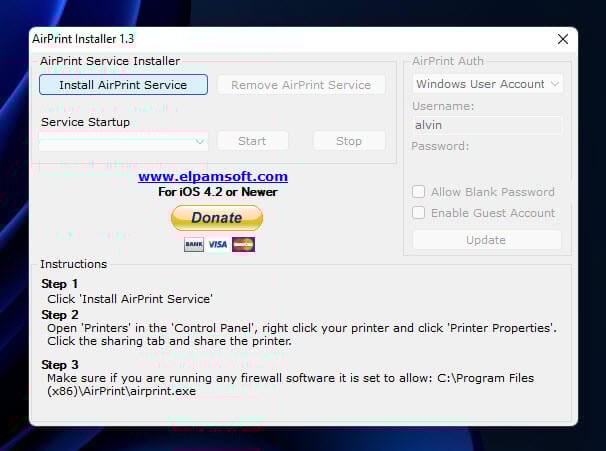Click the Bank transfer payment icon
The width and height of the screenshot is (606, 451).
(x=194, y=244)
